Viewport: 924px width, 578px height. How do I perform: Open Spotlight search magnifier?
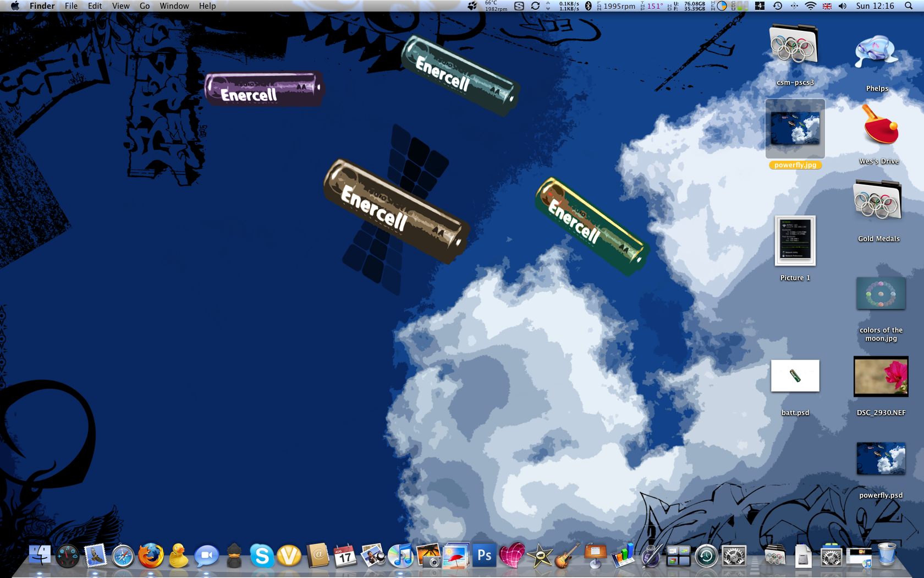coord(909,6)
